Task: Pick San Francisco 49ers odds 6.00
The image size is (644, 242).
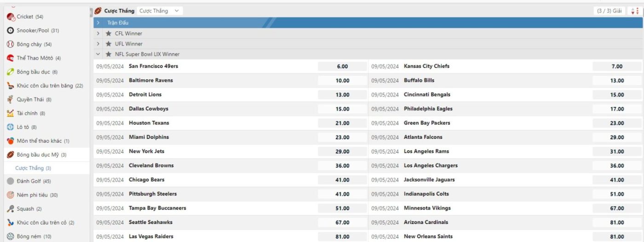Action: (342, 67)
